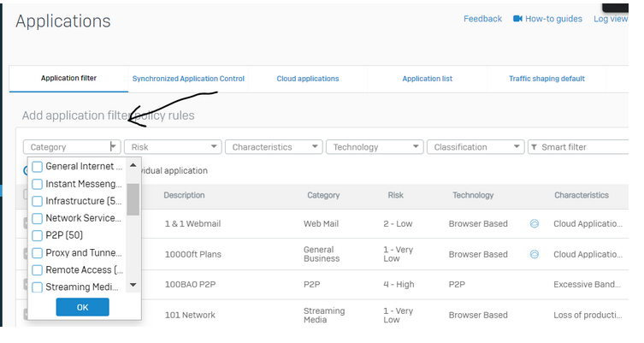Click the How-to guides video camera icon
Viewport: 644px width, 343px height.
pyautogui.click(x=517, y=19)
